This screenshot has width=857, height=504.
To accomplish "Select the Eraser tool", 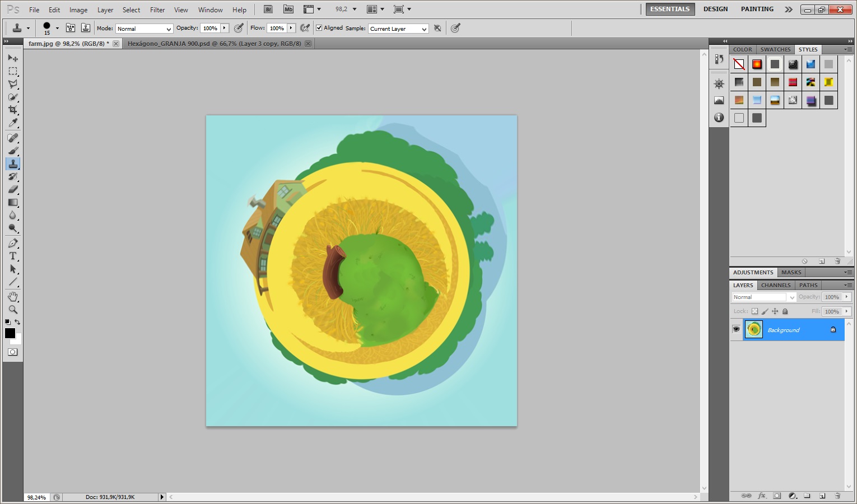I will pos(13,189).
